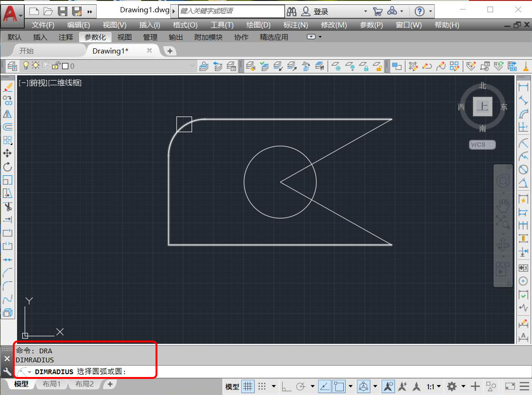
Task: Toggle isometric drafting in status bar
Action: click(363, 386)
